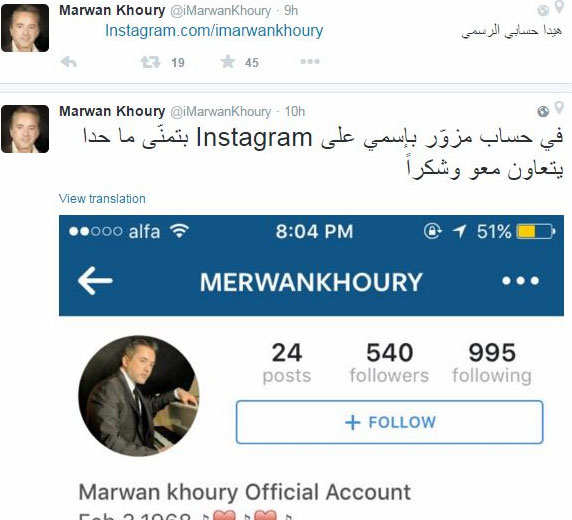
Task: Open the three-dot menu in Instagram header
Action: 521,281
